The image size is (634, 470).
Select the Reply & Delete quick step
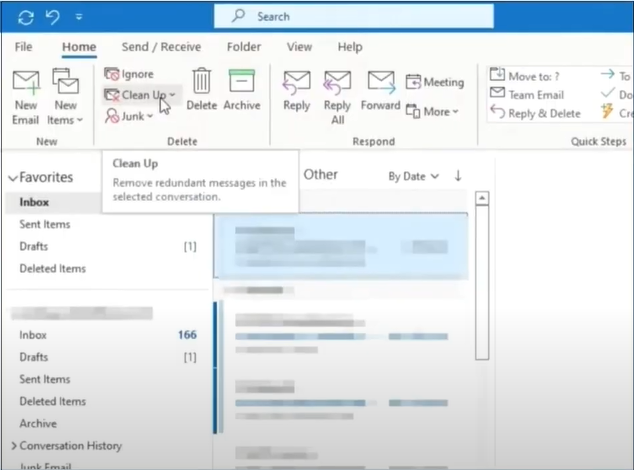tap(535, 113)
